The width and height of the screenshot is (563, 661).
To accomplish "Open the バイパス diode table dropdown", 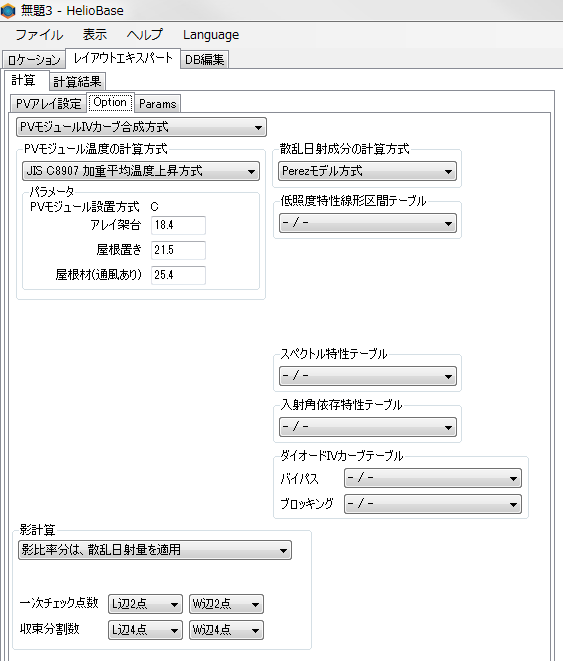I will (433, 478).
